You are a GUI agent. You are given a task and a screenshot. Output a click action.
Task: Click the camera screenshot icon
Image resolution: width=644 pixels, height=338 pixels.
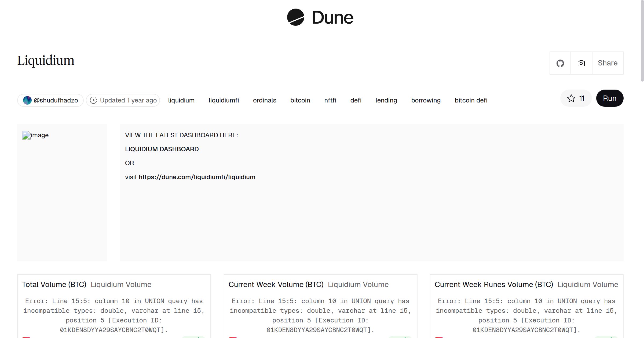(581, 63)
